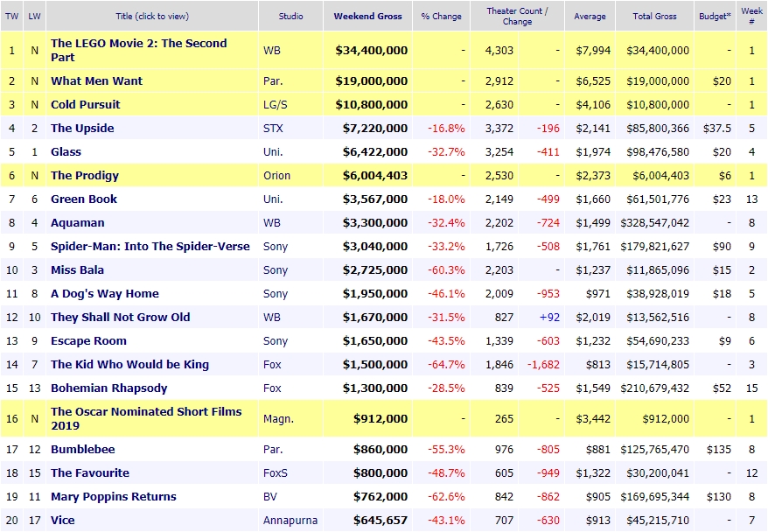The image size is (768, 532).
Task: Select the WB studio in LEGO Movie 2 row
Action: pos(272,50)
